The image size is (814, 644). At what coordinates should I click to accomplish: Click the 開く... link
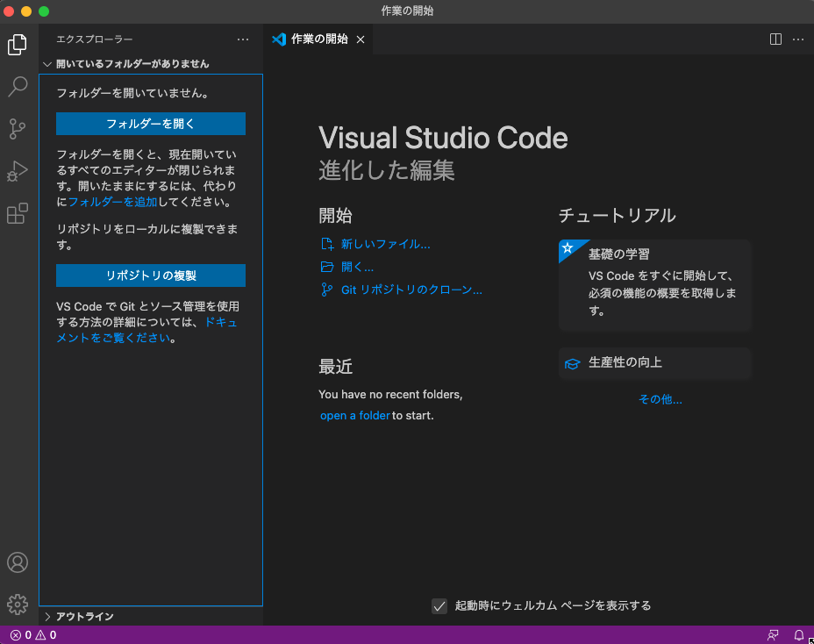357,267
